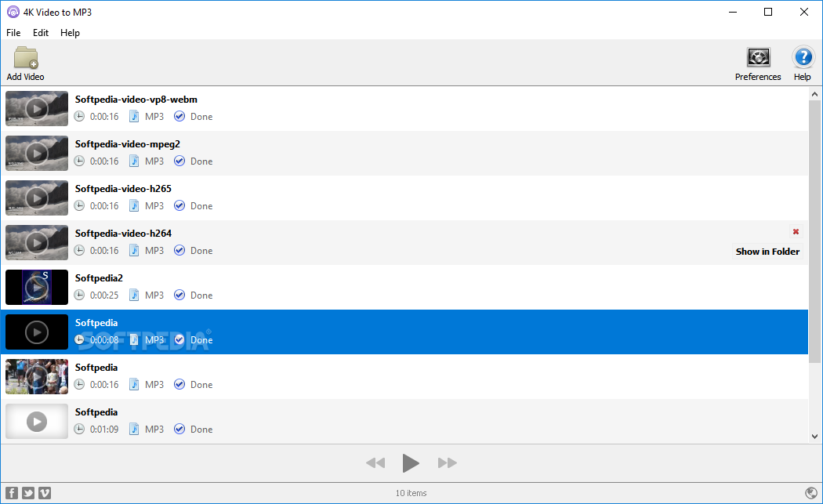Play thumbnail of Softpedia2
This screenshot has height=504, width=823.
coord(37,287)
